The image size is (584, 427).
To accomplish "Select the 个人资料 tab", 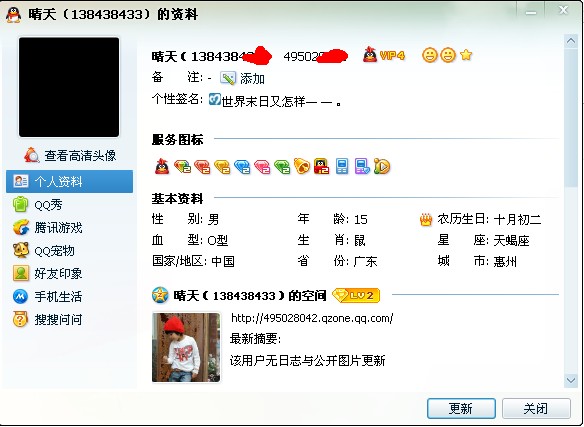I will [x=69, y=181].
